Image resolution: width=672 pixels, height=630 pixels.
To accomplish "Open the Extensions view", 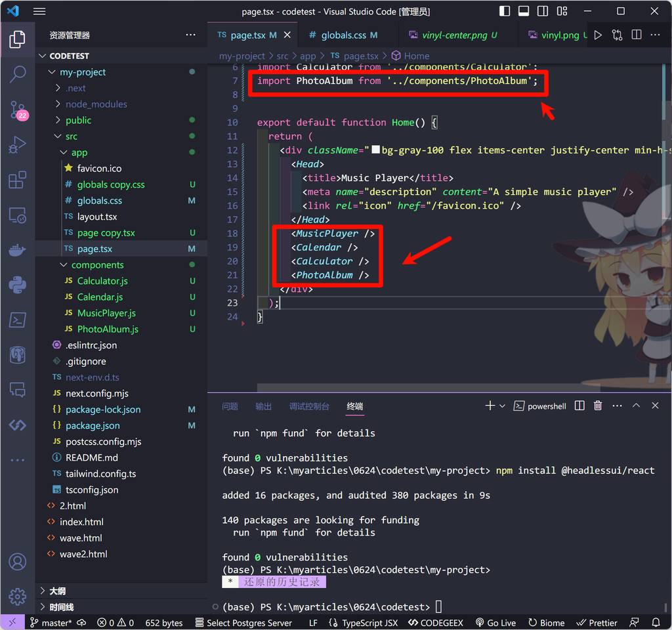I will click(x=18, y=180).
